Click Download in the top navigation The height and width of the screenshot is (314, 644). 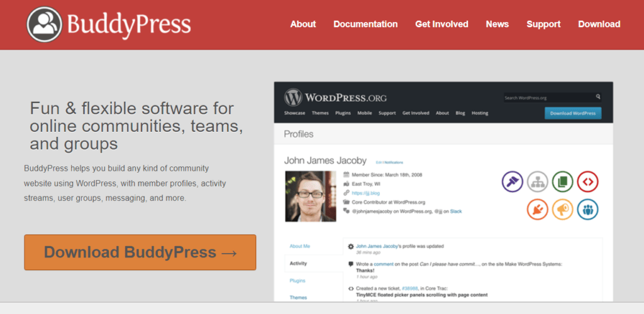click(599, 24)
